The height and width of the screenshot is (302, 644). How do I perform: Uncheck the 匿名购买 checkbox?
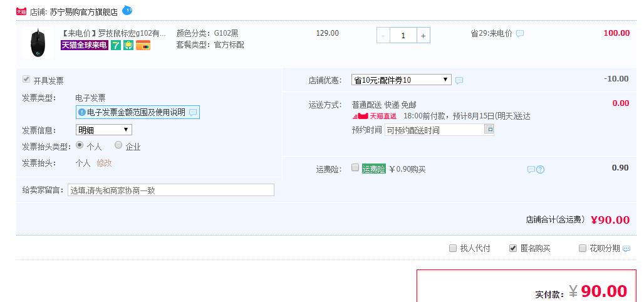513,248
